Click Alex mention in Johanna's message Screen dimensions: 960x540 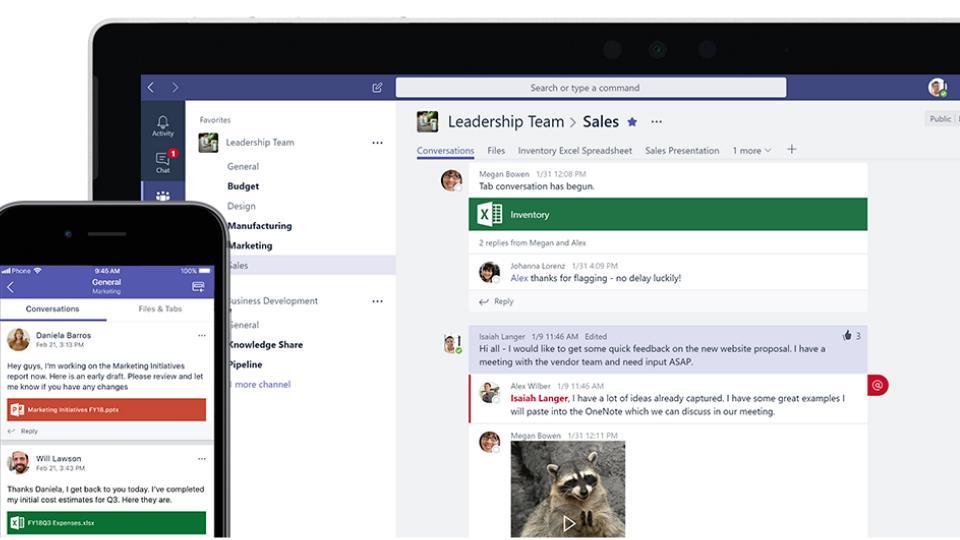[x=519, y=278]
